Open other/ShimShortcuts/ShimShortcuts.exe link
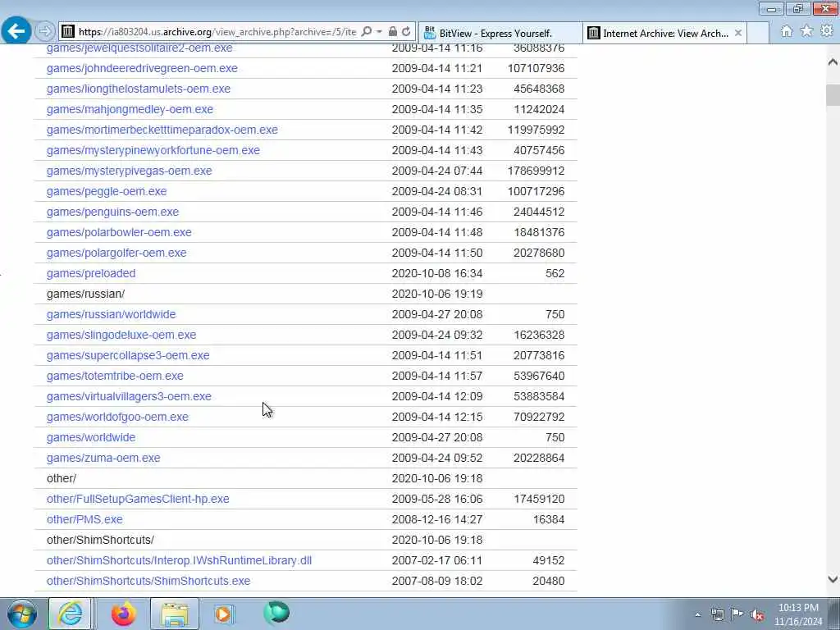 (148, 581)
